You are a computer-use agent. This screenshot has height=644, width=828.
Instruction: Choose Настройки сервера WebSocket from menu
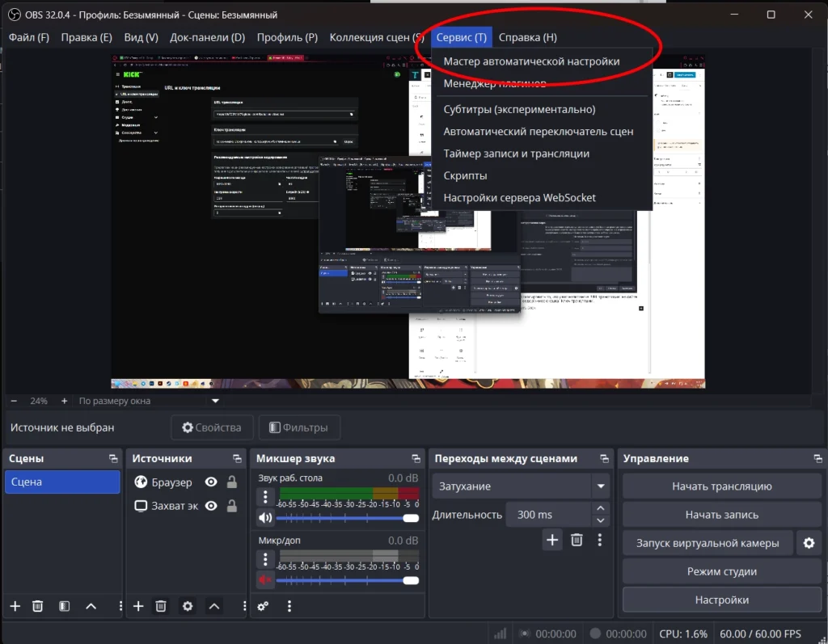coord(519,198)
